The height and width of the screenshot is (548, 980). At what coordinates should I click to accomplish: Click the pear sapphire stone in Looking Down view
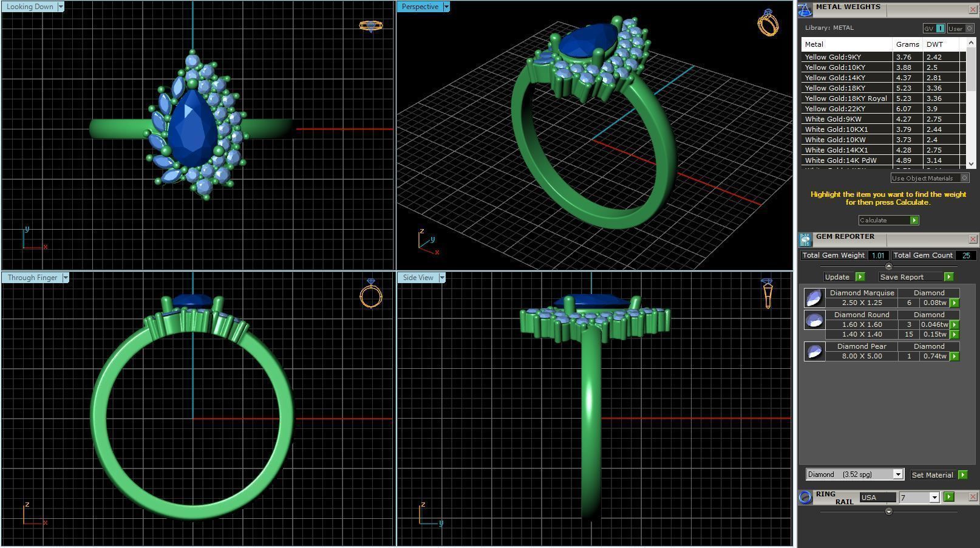tap(192, 128)
